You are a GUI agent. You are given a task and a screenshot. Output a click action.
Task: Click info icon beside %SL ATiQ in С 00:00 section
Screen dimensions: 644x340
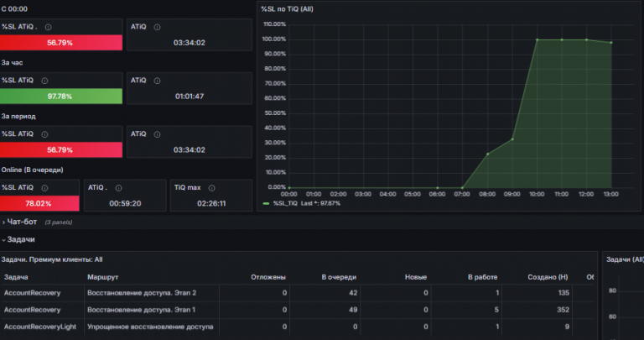click(x=48, y=27)
